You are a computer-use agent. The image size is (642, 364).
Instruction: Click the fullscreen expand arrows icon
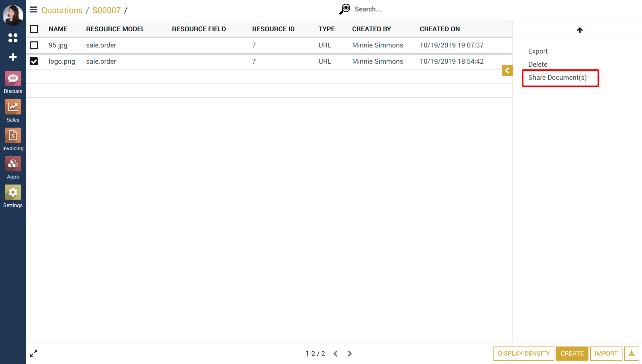pyautogui.click(x=34, y=353)
